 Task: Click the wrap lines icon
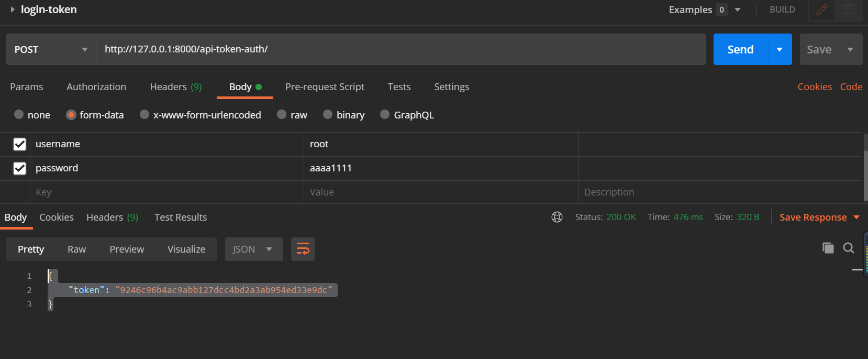(303, 249)
